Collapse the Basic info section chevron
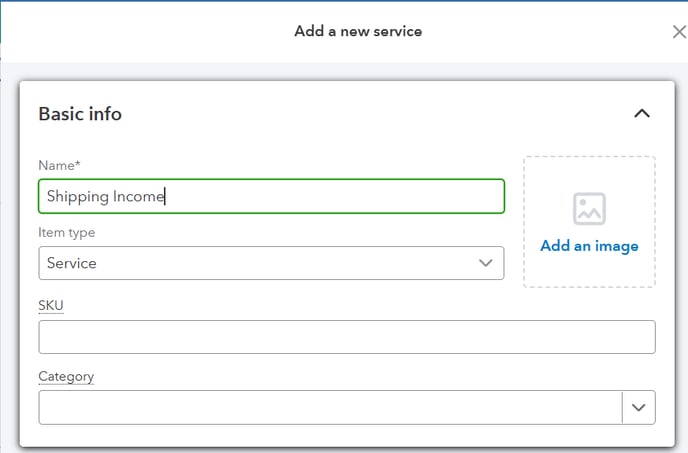 pyautogui.click(x=642, y=114)
